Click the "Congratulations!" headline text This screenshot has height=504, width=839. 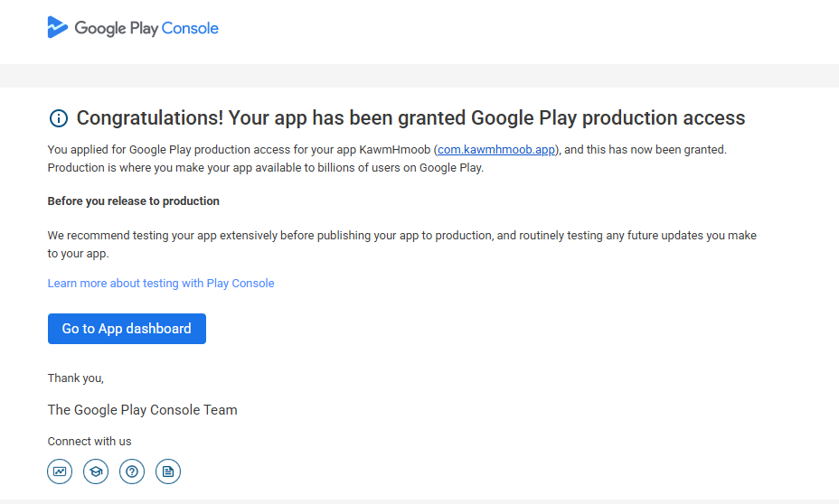tap(150, 118)
